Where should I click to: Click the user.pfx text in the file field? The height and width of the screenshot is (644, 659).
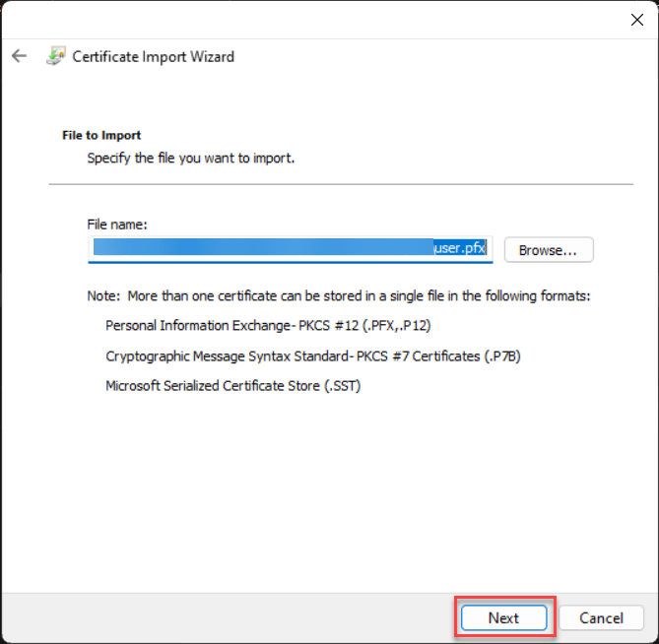tap(460, 249)
